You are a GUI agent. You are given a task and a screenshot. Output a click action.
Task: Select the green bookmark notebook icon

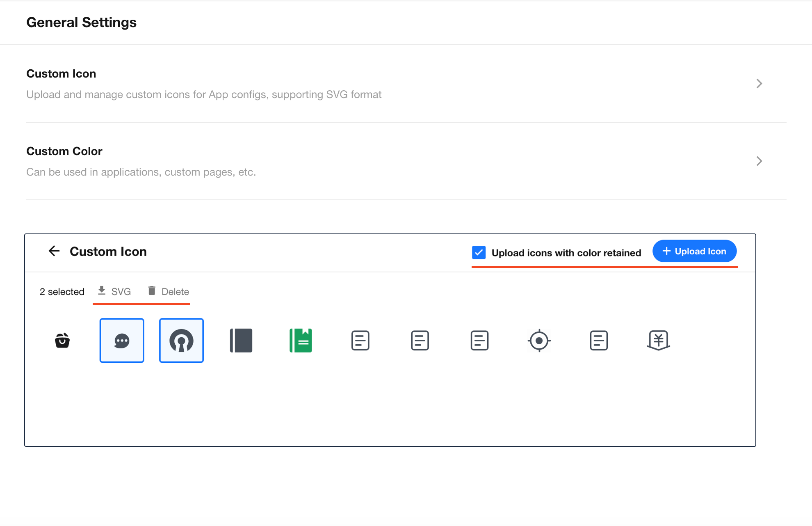[x=301, y=341]
